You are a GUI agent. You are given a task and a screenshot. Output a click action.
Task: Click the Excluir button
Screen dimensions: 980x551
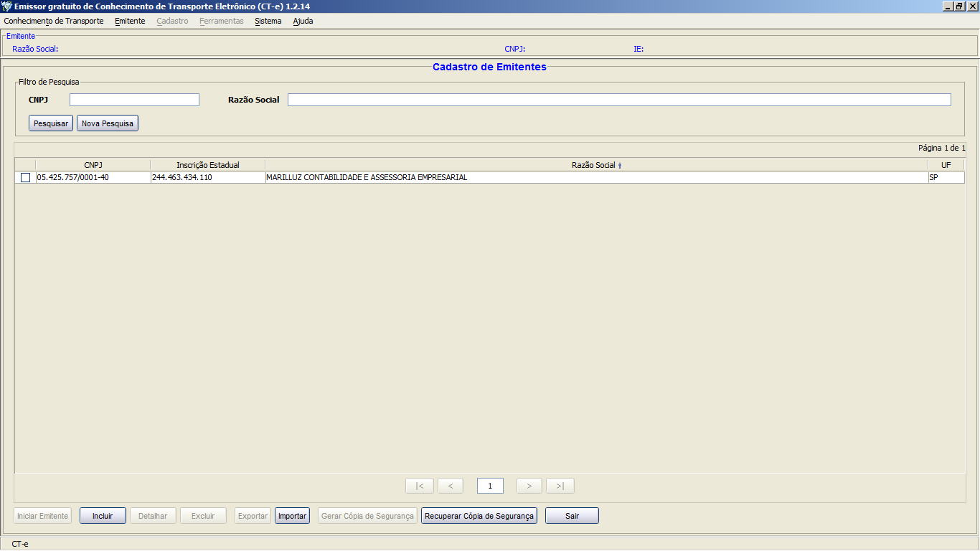[203, 516]
